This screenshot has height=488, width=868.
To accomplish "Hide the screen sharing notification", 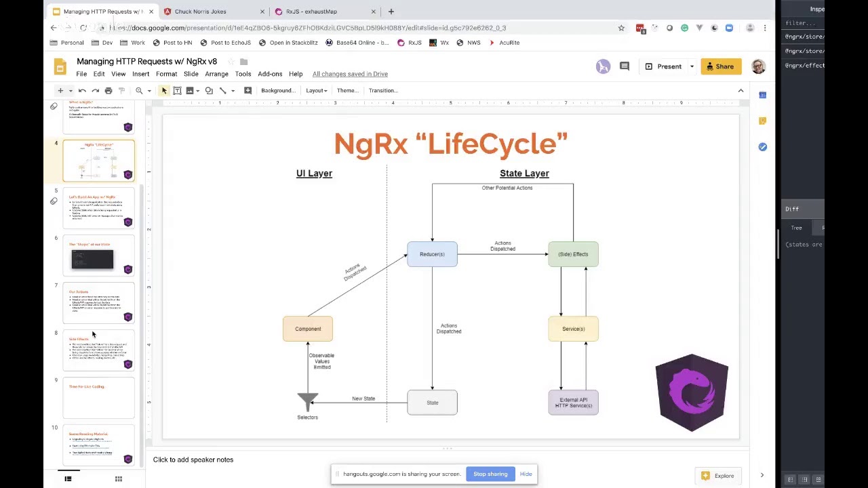I will [526, 474].
